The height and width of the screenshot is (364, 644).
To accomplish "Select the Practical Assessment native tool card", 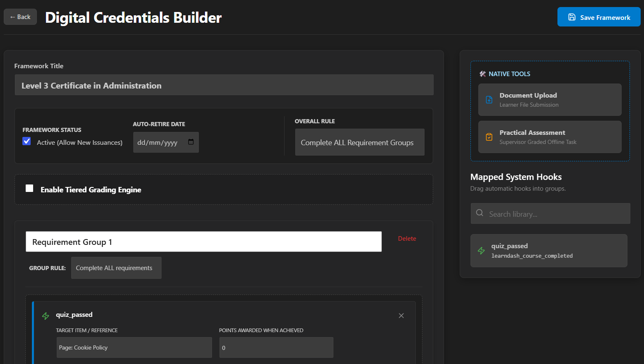I will click(550, 137).
